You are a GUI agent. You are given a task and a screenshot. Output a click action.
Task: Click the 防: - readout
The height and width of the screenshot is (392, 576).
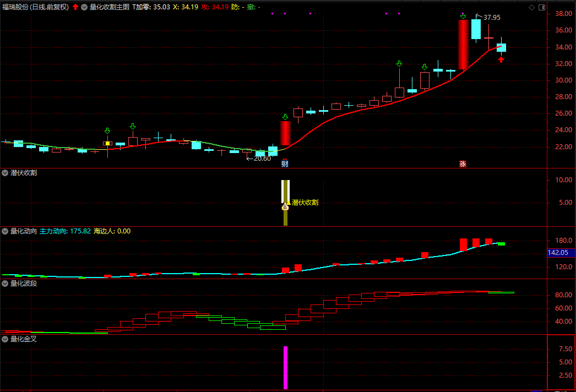point(238,7)
